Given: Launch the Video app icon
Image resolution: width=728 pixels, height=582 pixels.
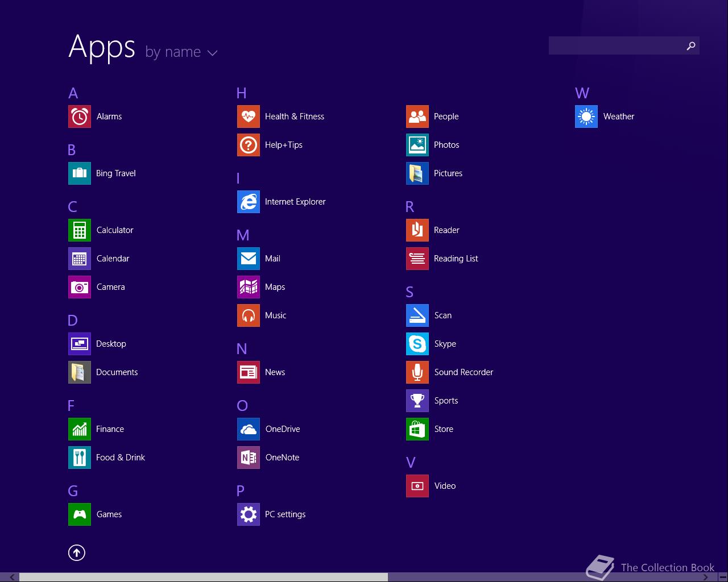Looking at the screenshot, I should (417, 486).
